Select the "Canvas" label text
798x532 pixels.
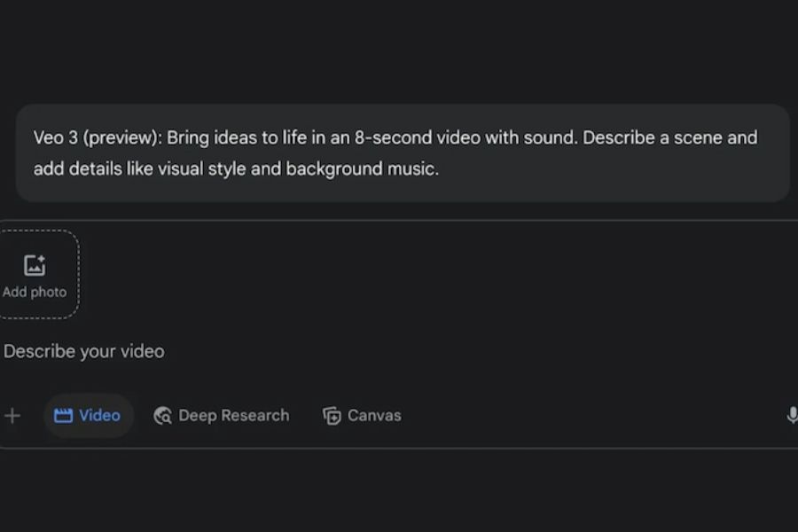(x=374, y=416)
